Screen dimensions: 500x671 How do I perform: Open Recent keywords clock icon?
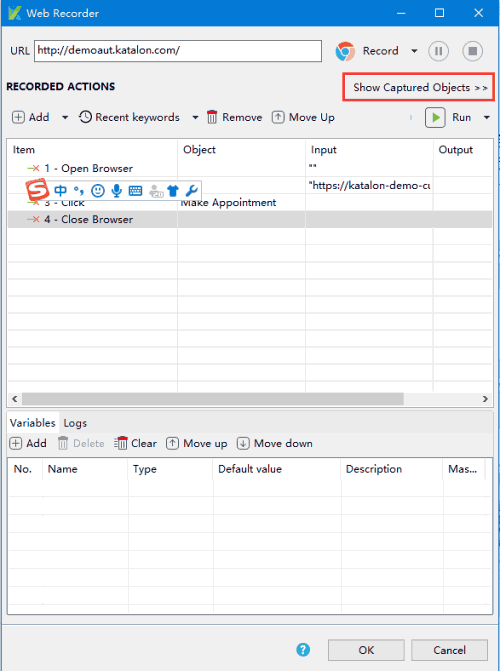[85, 117]
